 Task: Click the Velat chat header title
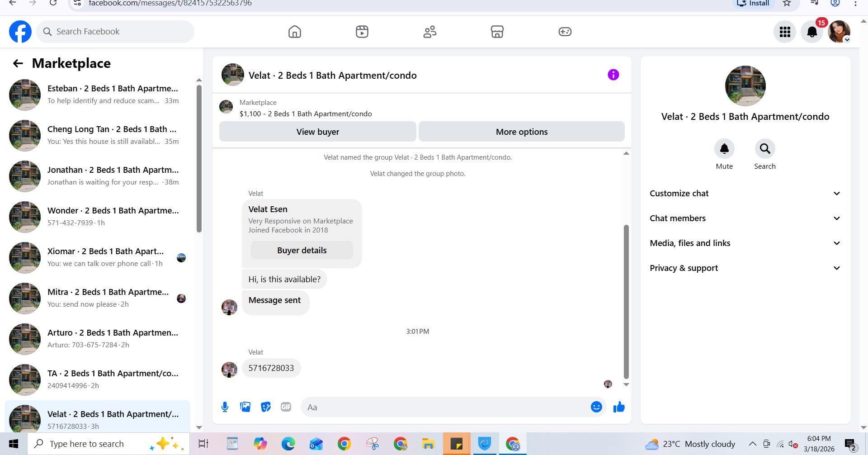333,76
